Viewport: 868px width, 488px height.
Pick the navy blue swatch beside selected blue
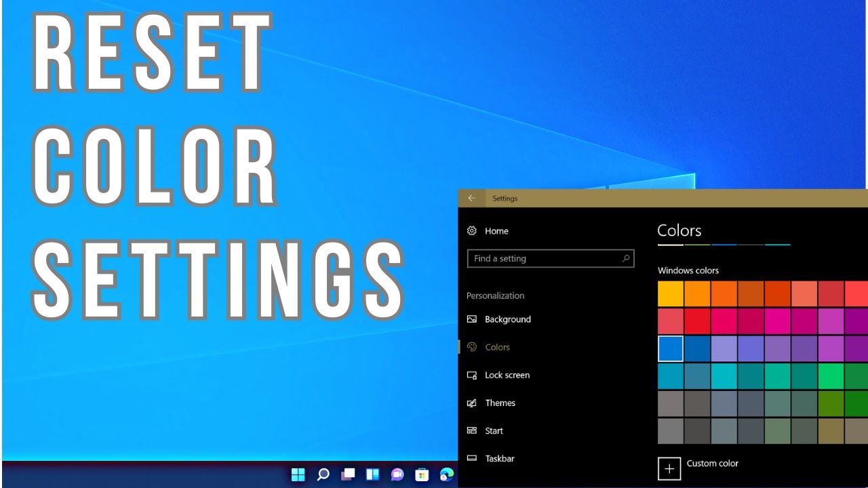[697, 348]
